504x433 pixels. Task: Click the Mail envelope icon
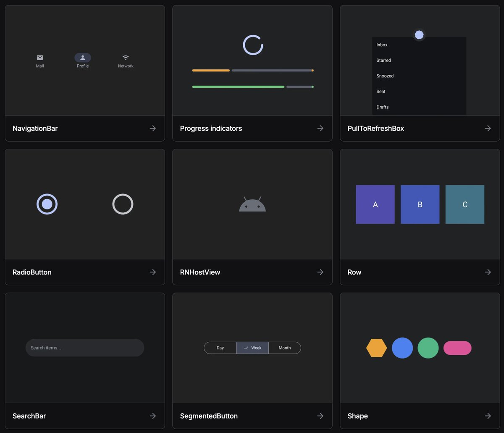40,58
